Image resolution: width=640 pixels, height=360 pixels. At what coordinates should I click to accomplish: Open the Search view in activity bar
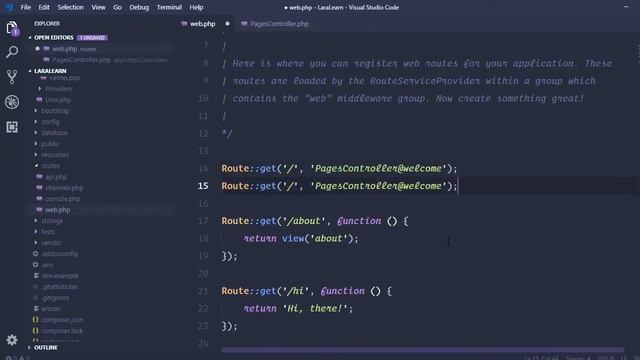12,52
